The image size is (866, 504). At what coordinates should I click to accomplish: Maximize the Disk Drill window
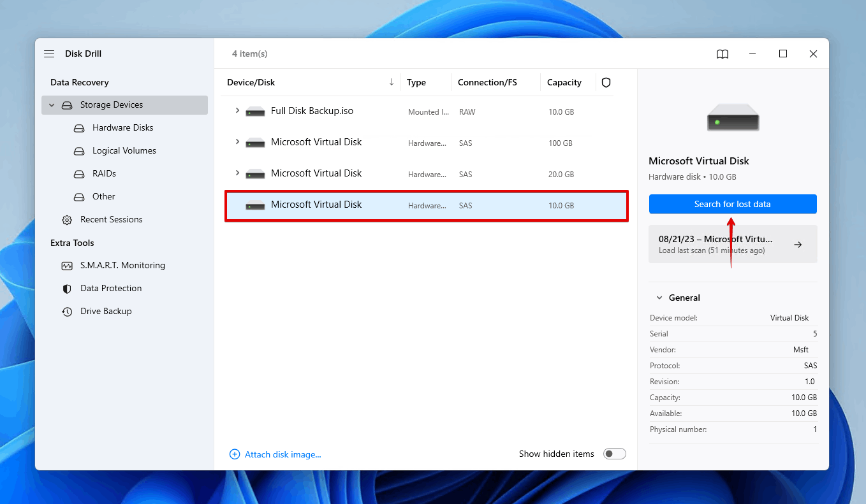783,54
